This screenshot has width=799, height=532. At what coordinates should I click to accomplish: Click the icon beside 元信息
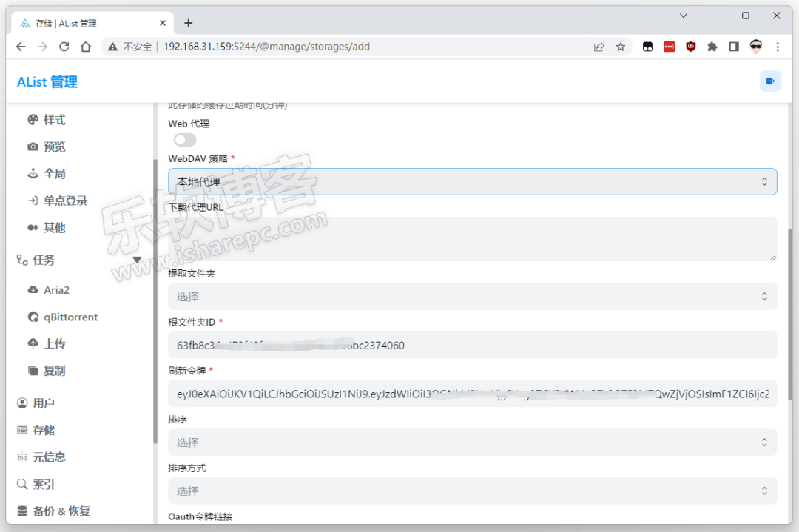tap(22, 457)
